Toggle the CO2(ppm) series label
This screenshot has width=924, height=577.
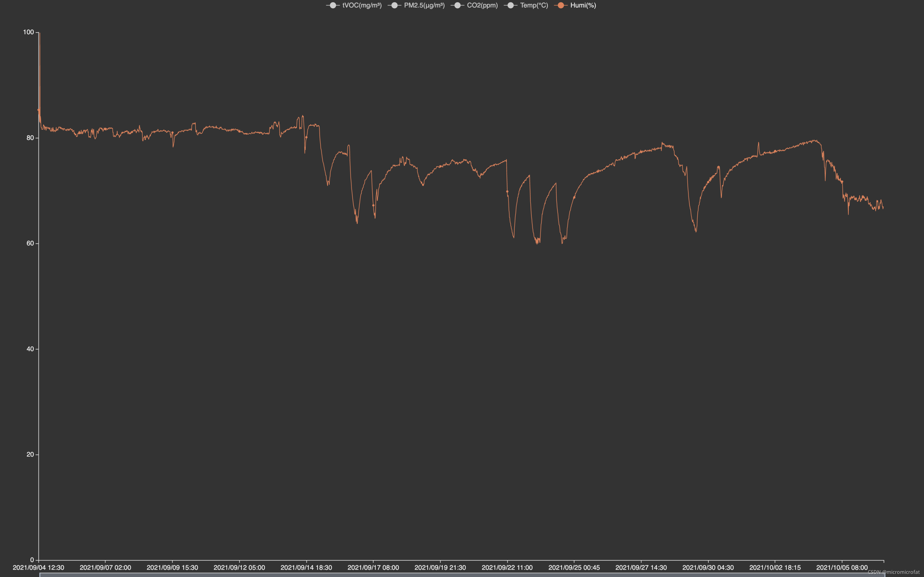[x=482, y=5]
